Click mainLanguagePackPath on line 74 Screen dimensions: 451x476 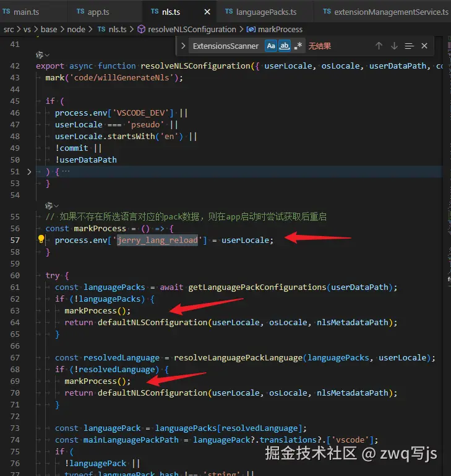[131, 440]
